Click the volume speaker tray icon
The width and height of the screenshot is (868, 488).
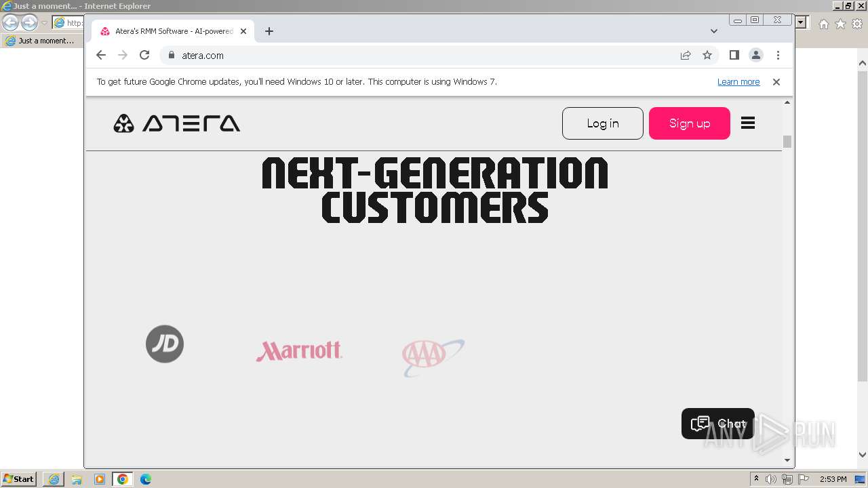771,479
